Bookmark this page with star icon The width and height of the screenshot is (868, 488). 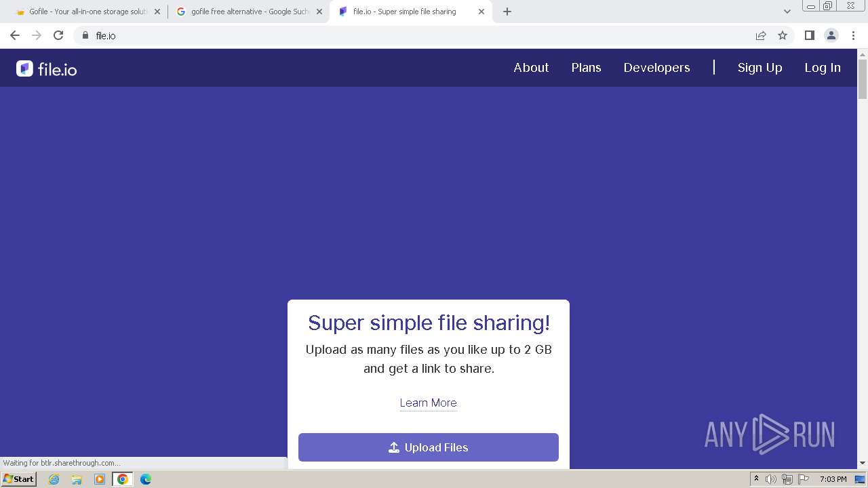click(x=783, y=35)
